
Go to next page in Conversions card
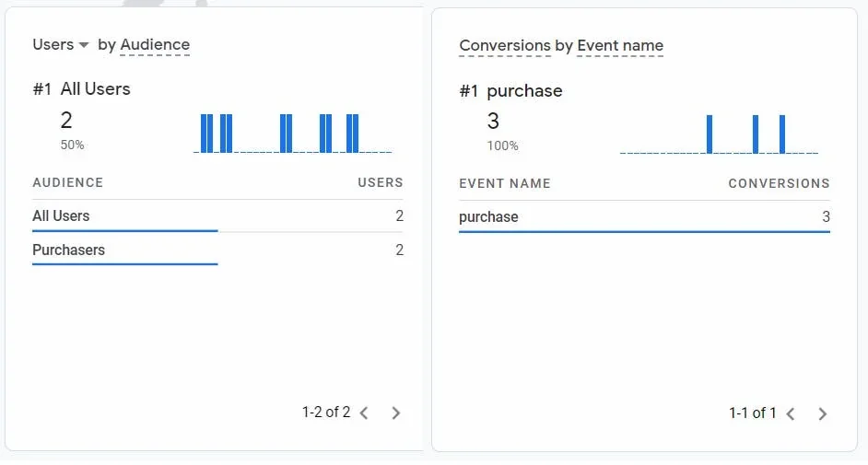[x=823, y=413]
